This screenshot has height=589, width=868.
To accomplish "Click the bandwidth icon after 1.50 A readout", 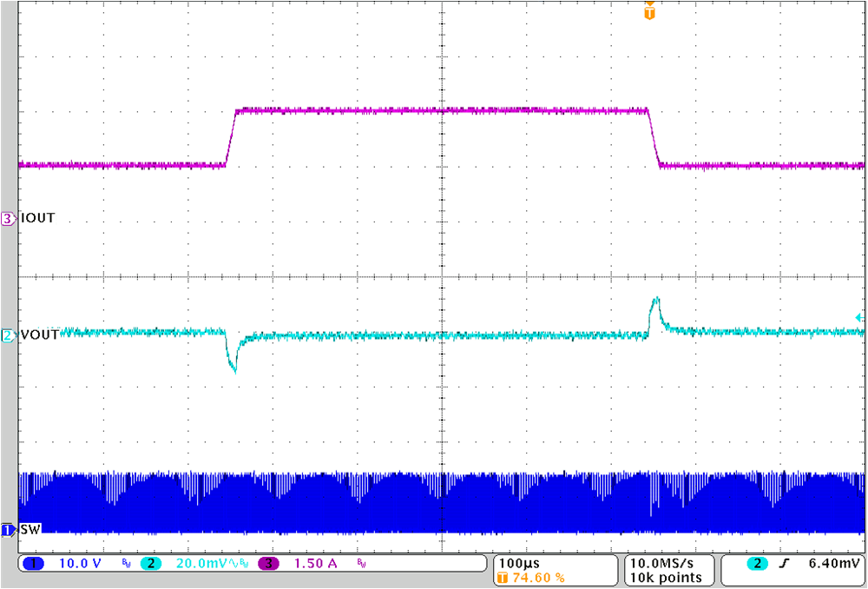I will [360, 563].
